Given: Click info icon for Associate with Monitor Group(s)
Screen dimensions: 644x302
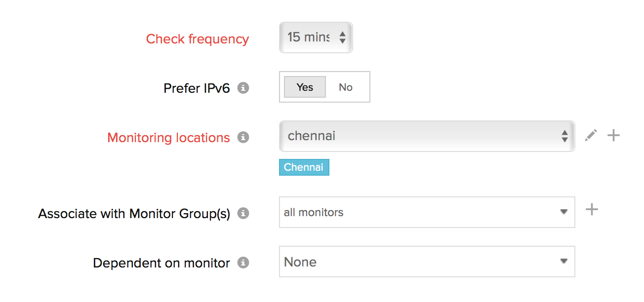Looking at the screenshot, I should click(242, 214).
